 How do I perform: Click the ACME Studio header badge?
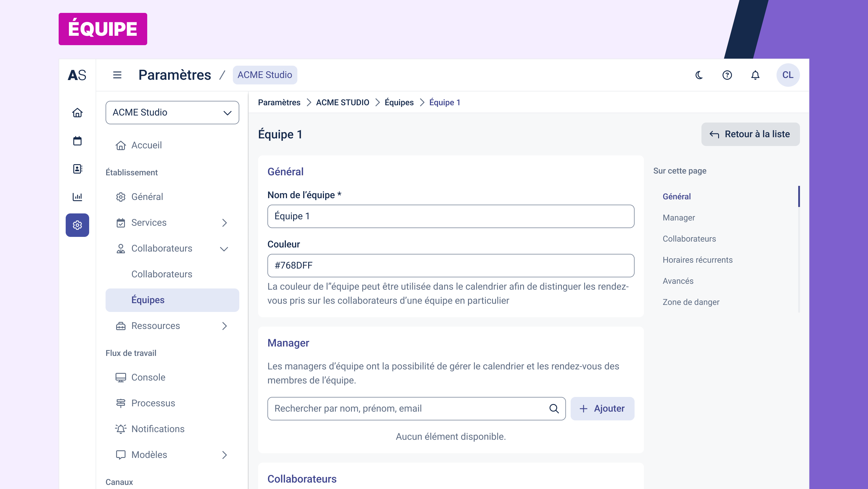pos(265,75)
